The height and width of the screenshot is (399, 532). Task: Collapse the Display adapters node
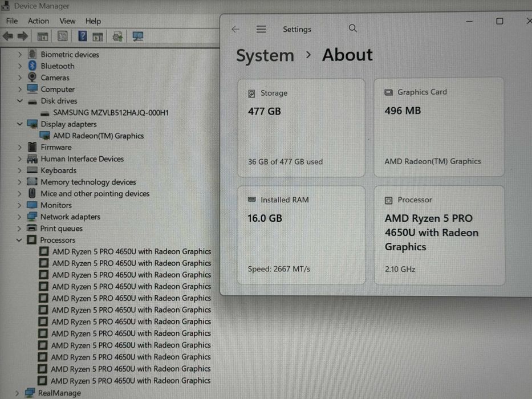click(19, 124)
